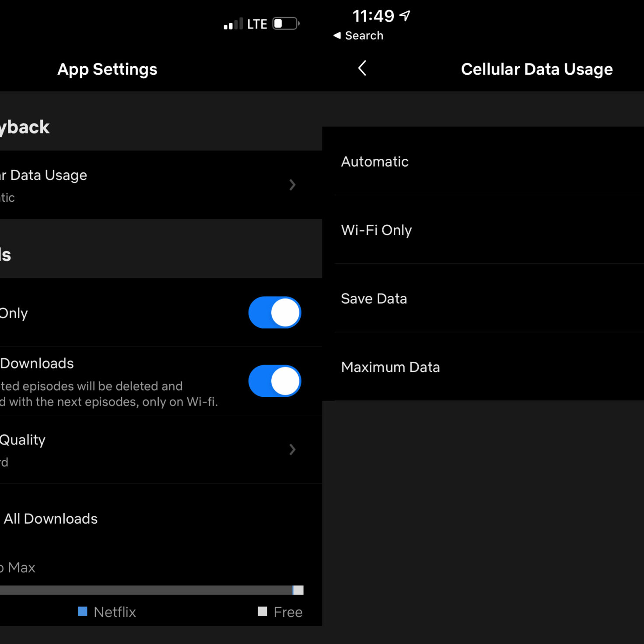
Task: Open the Video Quality chevron
Action: click(x=292, y=449)
